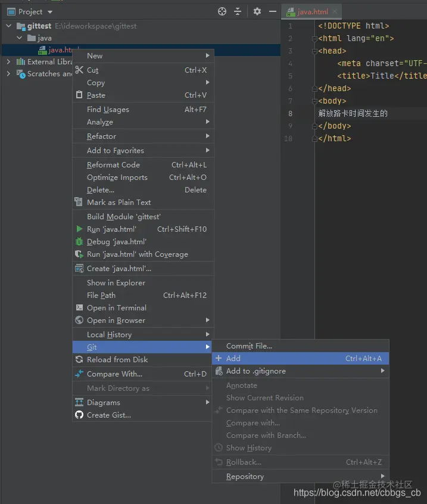The height and width of the screenshot is (504, 427).
Task: Click the terminal icon next to Open in Terminal
Action: click(79, 307)
